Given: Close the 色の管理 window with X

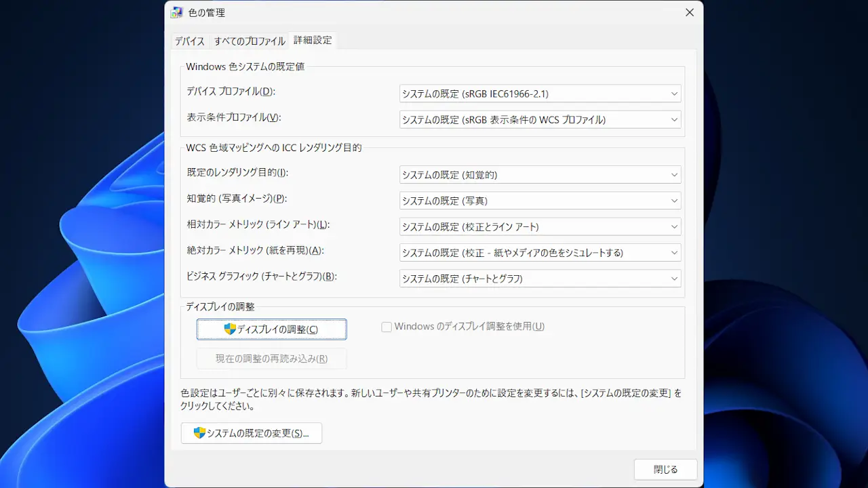Looking at the screenshot, I should (x=690, y=12).
